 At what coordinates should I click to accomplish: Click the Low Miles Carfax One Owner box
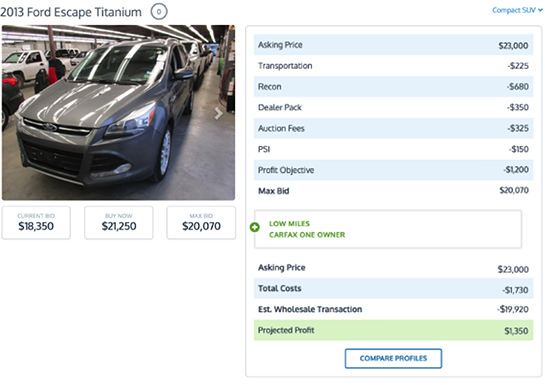tap(388, 229)
